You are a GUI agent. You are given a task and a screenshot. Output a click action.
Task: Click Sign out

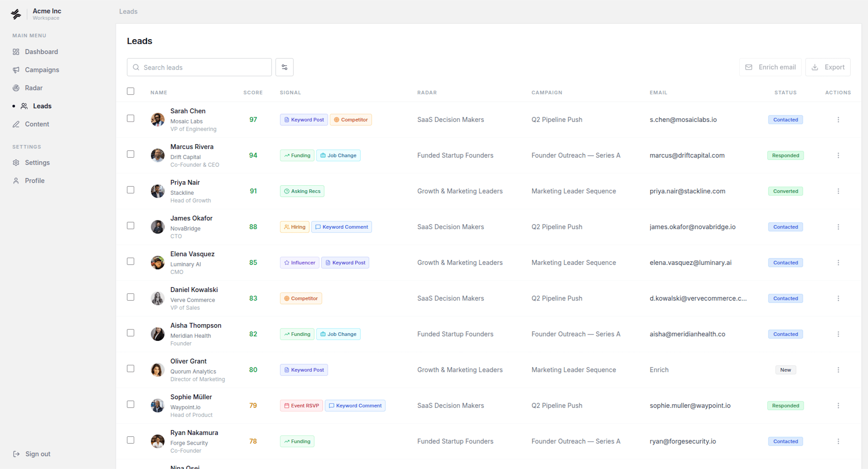[38, 454]
